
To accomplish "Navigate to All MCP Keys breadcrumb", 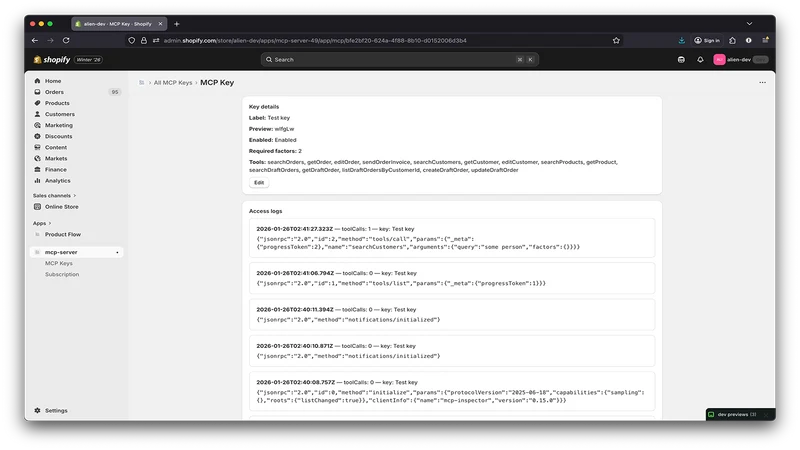I will pyautogui.click(x=173, y=83).
